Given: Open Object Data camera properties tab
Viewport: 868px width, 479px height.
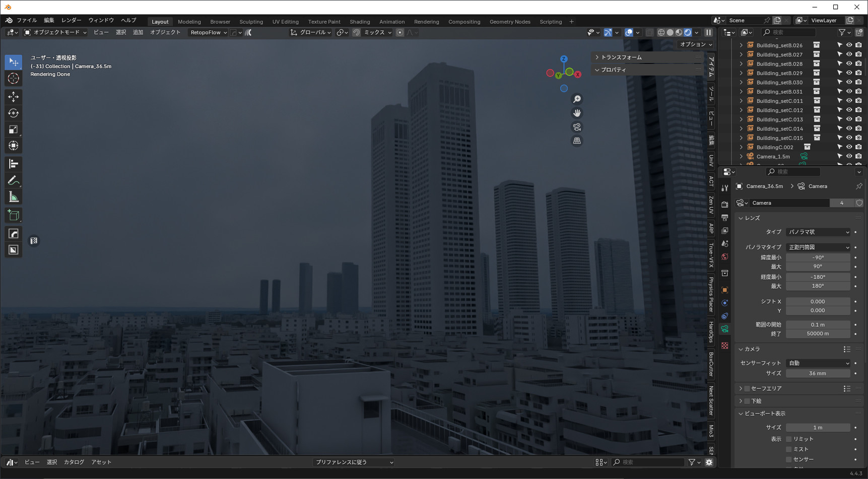Looking at the screenshot, I should pos(724,329).
